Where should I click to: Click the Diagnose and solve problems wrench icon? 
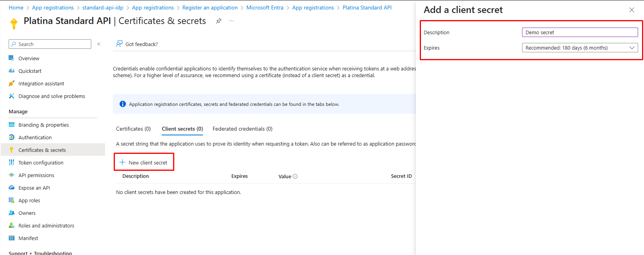point(11,96)
